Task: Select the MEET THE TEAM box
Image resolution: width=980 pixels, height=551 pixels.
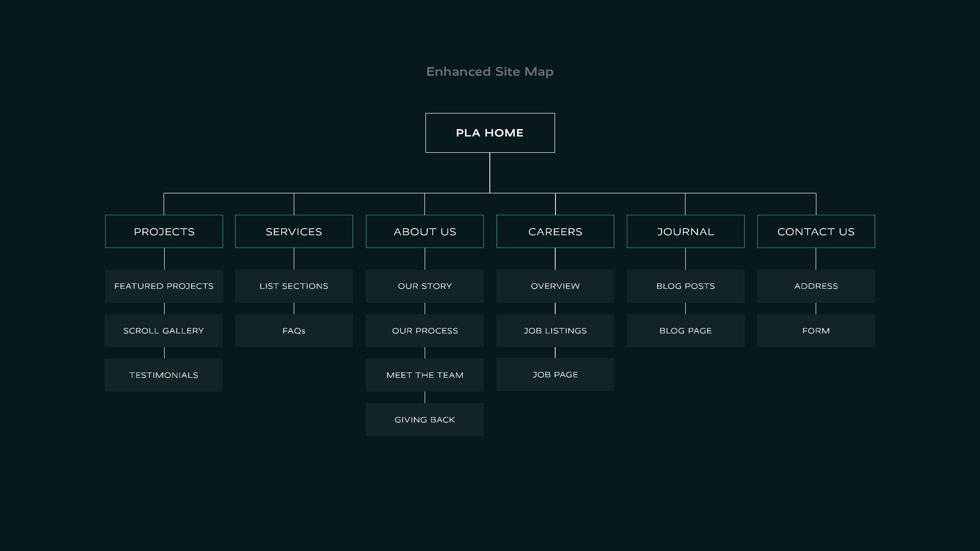Action: coord(425,375)
